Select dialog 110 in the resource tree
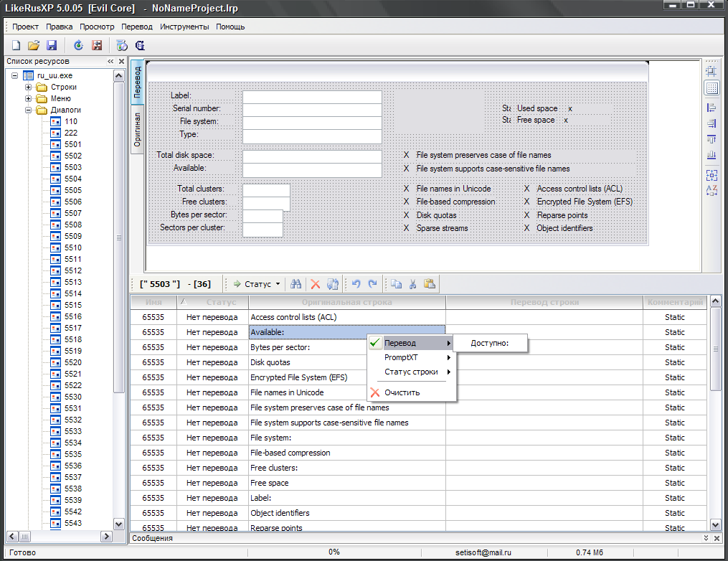Viewport: 728px width, 561px height. pyautogui.click(x=71, y=121)
